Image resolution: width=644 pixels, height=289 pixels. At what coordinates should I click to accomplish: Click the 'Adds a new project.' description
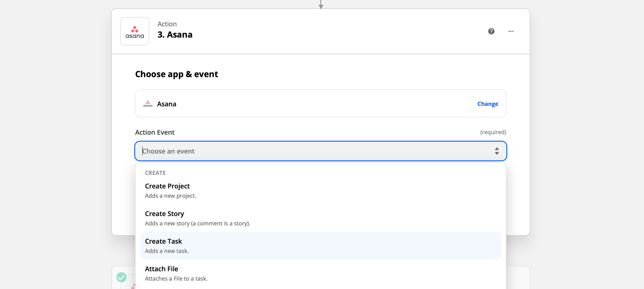click(x=170, y=196)
